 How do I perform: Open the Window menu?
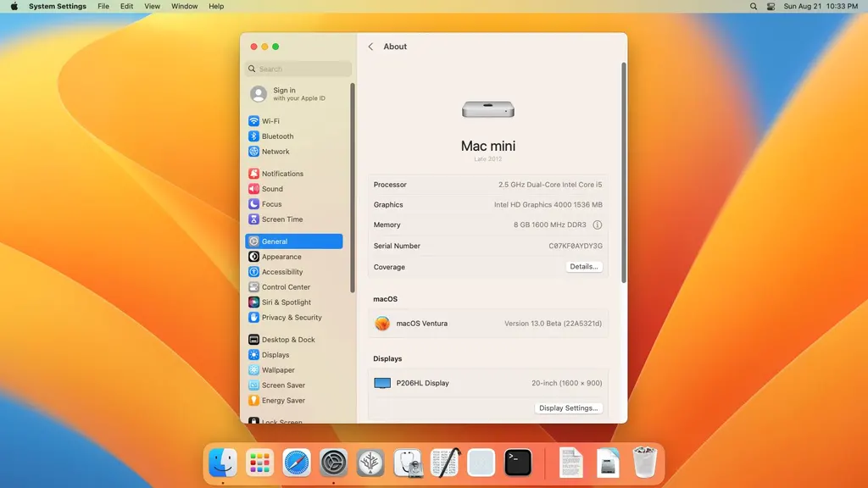pyautogui.click(x=184, y=6)
